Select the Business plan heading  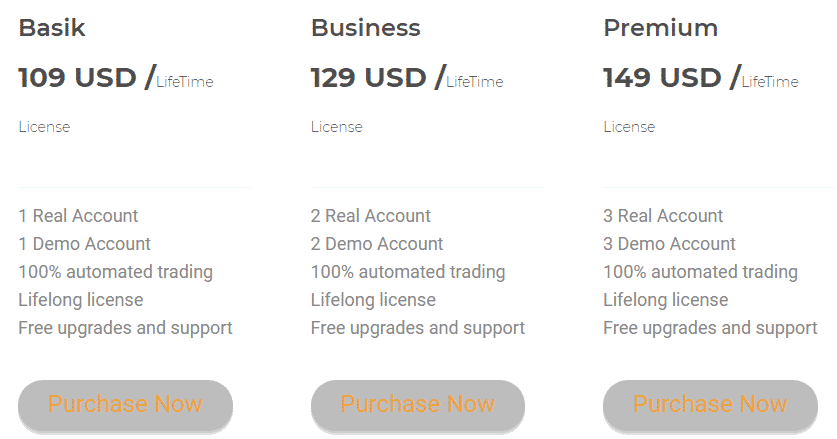(366, 28)
